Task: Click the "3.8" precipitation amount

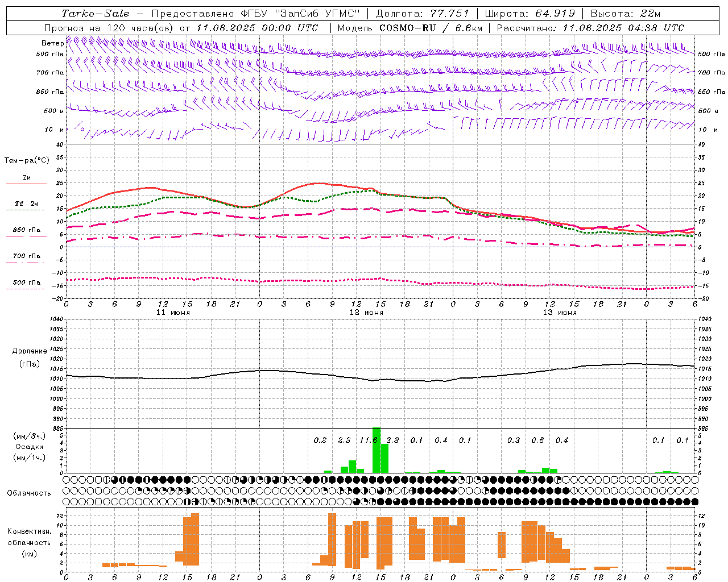Action: [392, 440]
